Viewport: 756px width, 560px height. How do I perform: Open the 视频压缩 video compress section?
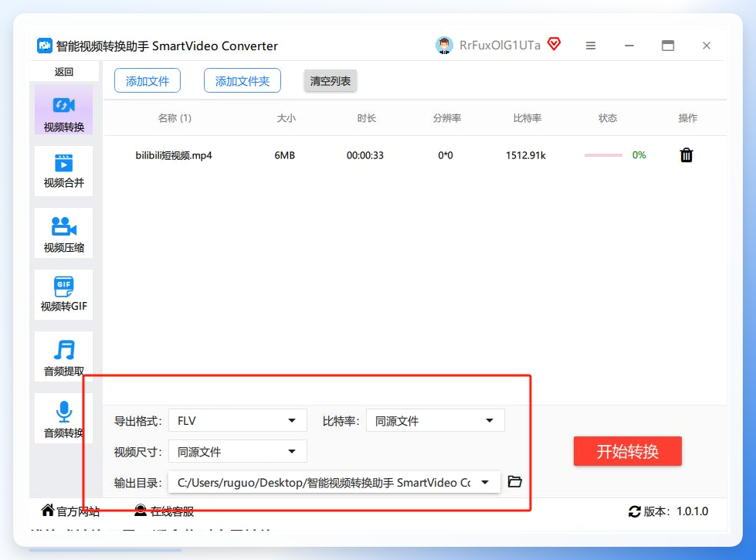[63, 233]
